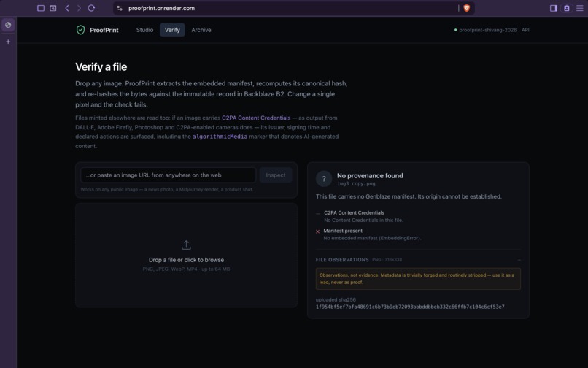Click the paste image URL field

point(169,175)
